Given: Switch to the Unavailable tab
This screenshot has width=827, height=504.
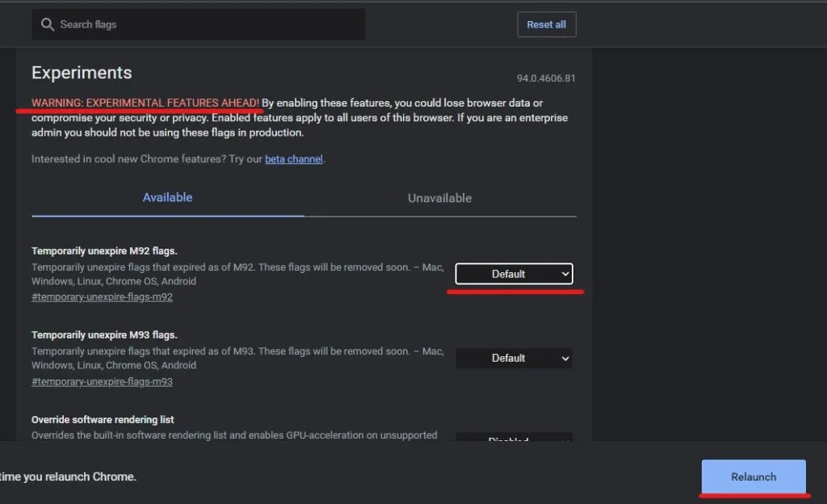Looking at the screenshot, I should coord(439,198).
